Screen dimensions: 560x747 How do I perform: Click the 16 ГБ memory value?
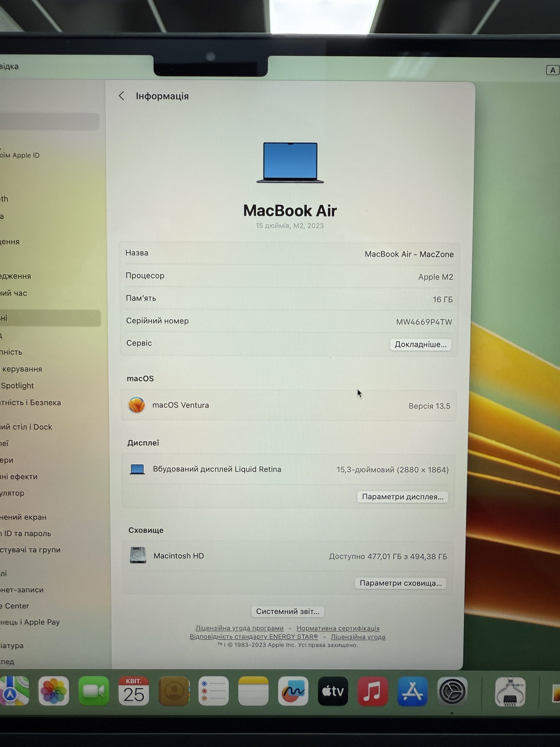tap(442, 300)
